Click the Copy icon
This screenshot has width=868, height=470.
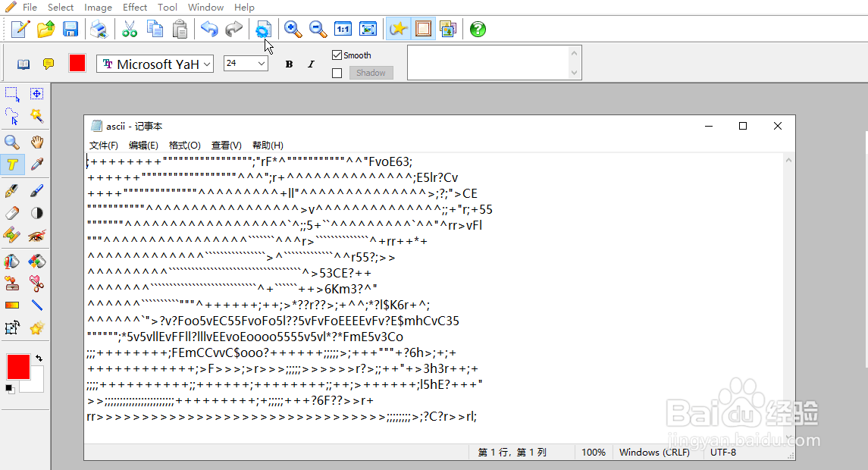155,29
